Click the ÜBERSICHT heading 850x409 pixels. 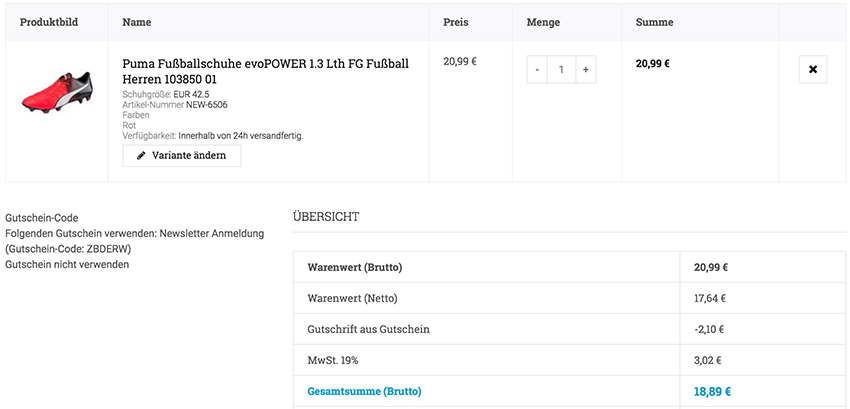tap(326, 216)
